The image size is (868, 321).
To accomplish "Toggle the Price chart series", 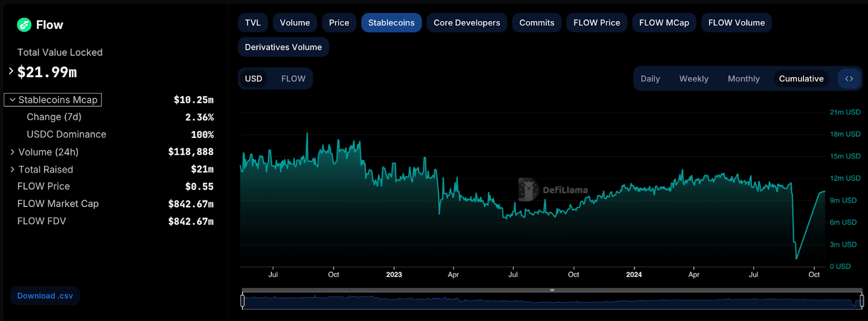I will coord(339,23).
